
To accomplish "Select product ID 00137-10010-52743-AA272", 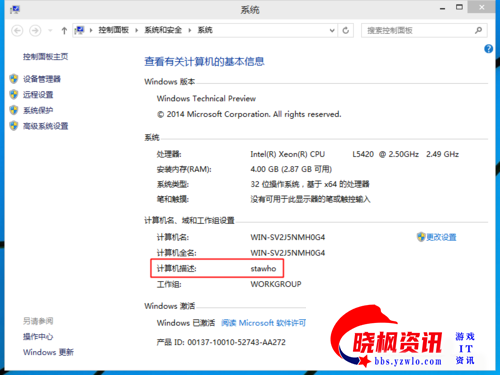I will pos(236,342).
